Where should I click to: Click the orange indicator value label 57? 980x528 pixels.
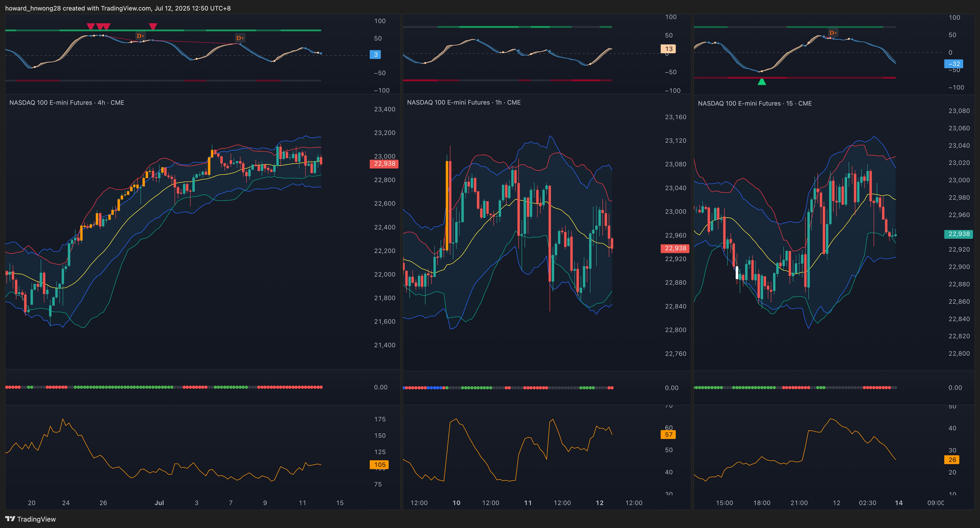point(668,434)
